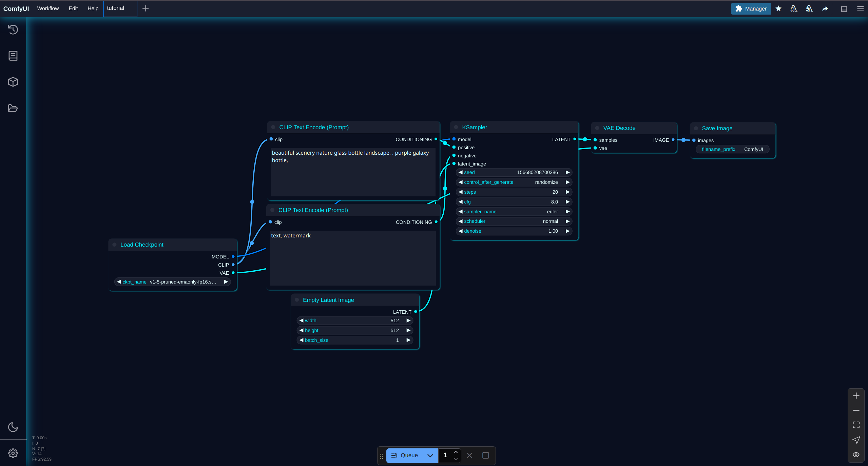Toggle the bottom panel layout icon

pyautogui.click(x=844, y=8)
